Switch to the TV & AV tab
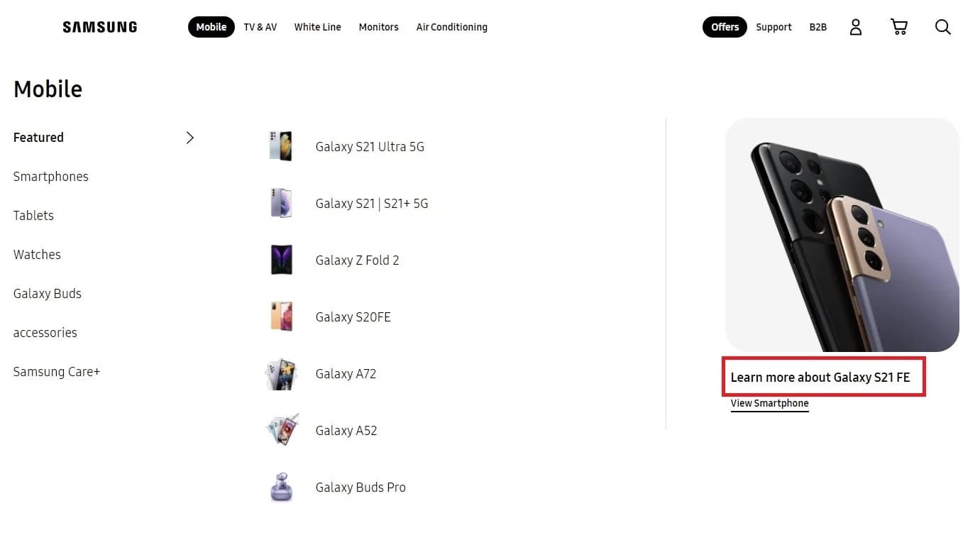The image size is (980, 550). [260, 26]
